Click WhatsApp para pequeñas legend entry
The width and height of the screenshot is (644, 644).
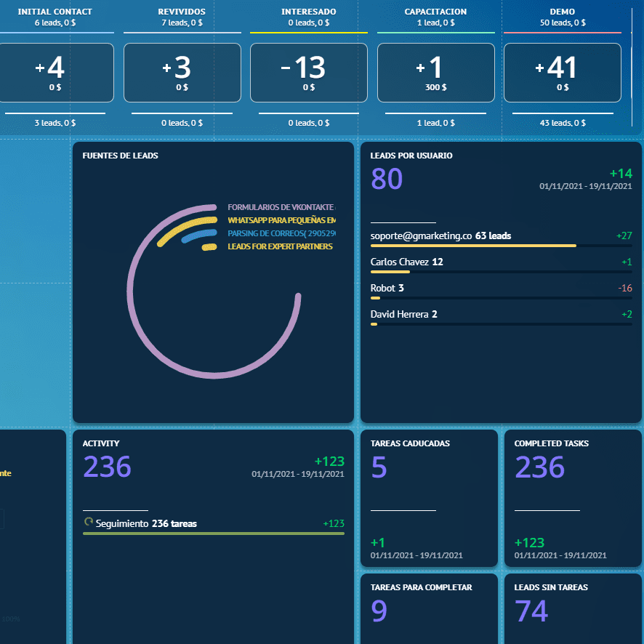(281, 220)
